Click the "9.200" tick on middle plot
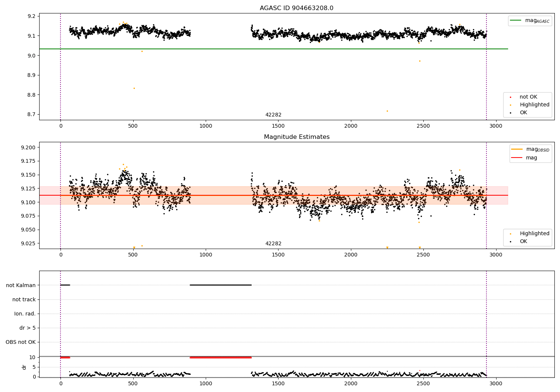 pyautogui.click(x=28, y=148)
